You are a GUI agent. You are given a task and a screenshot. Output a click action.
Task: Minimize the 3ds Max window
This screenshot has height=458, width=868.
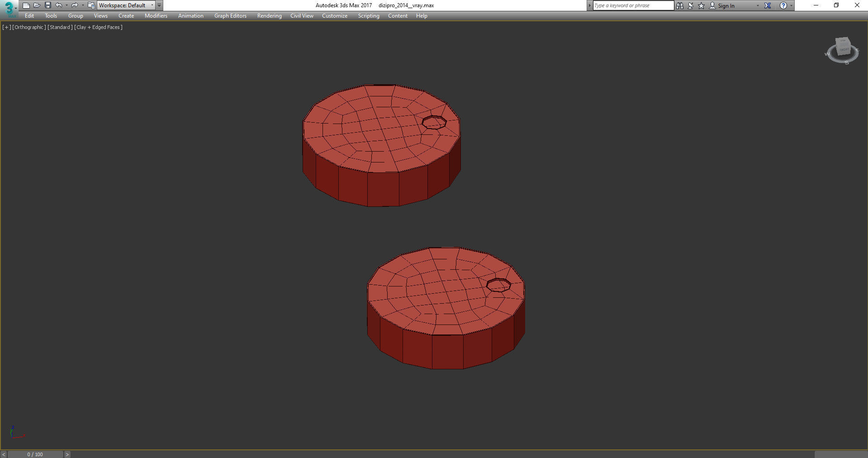[816, 5]
